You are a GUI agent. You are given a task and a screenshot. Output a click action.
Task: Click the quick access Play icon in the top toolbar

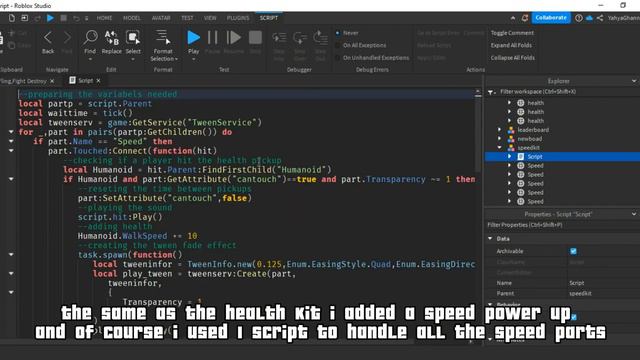pos(50,18)
